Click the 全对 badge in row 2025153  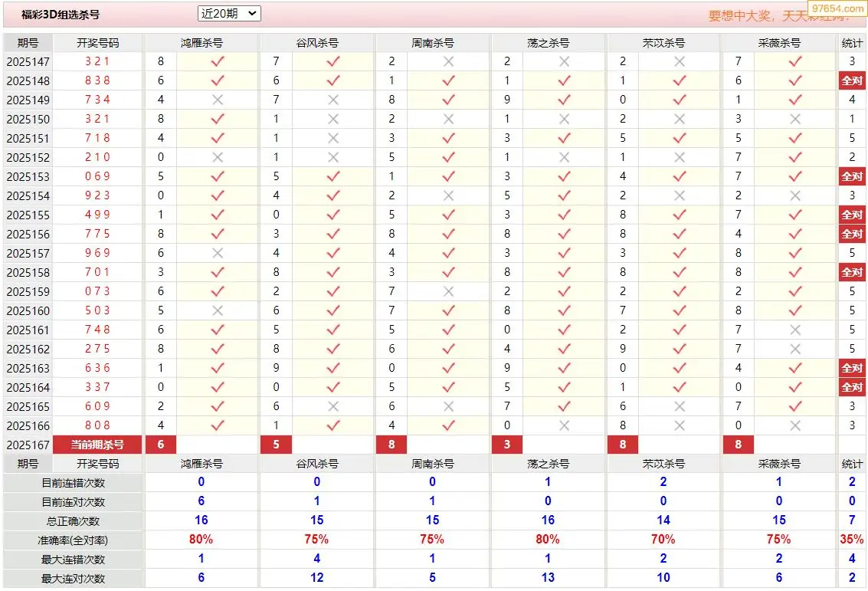(x=852, y=177)
